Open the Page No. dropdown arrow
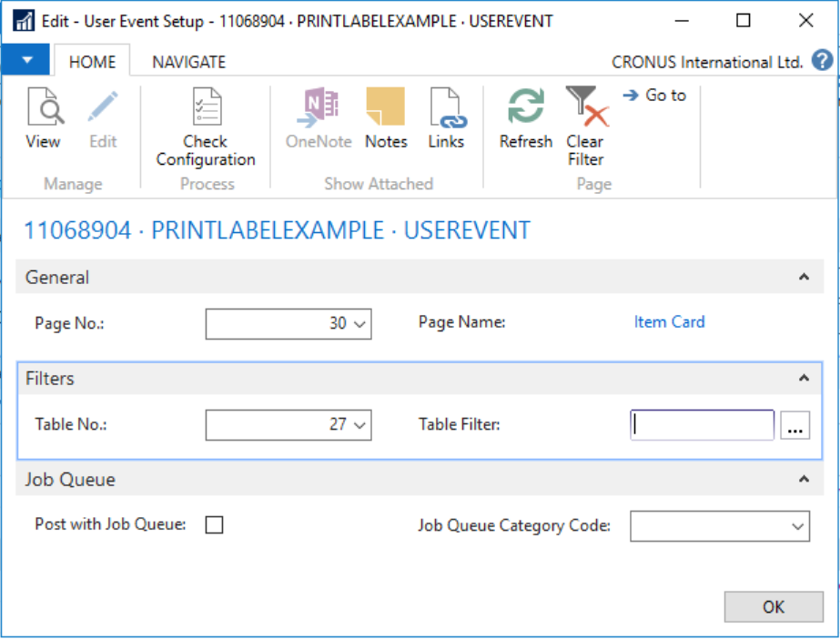Image resolution: width=840 pixels, height=639 pixels. tap(360, 324)
